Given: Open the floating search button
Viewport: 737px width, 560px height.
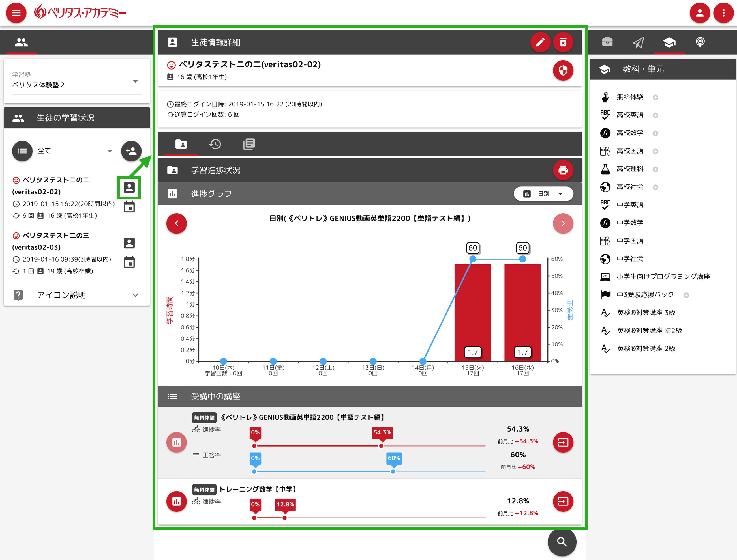Looking at the screenshot, I should tap(562, 542).
